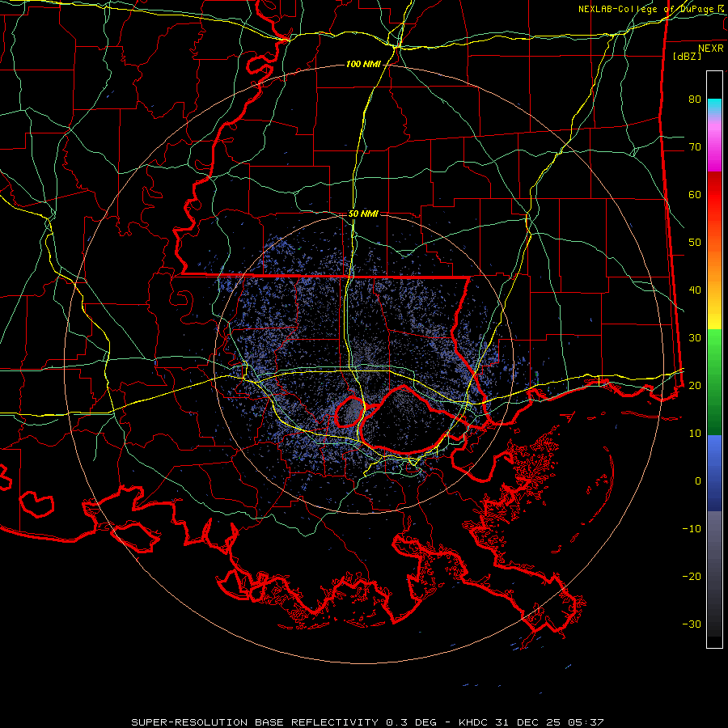
Task: Click the 40 value on dBZ scale
Action: tap(695, 290)
